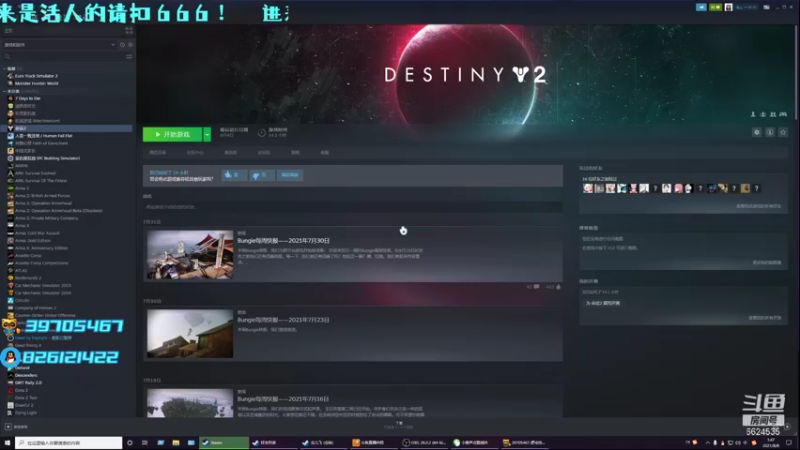Viewport: 800px width, 450px height.
Task: Click the game info icon below the banner
Action: coord(770,133)
